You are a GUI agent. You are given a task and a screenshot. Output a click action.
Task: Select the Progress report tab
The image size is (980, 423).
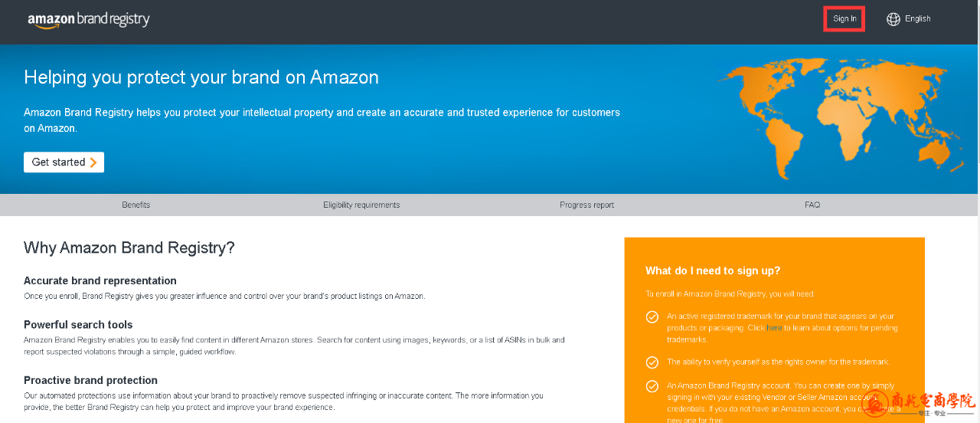[587, 205]
